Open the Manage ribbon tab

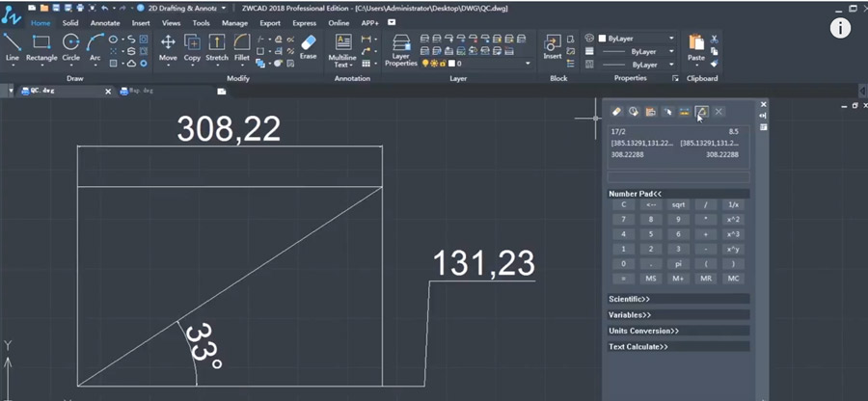pos(234,23)
